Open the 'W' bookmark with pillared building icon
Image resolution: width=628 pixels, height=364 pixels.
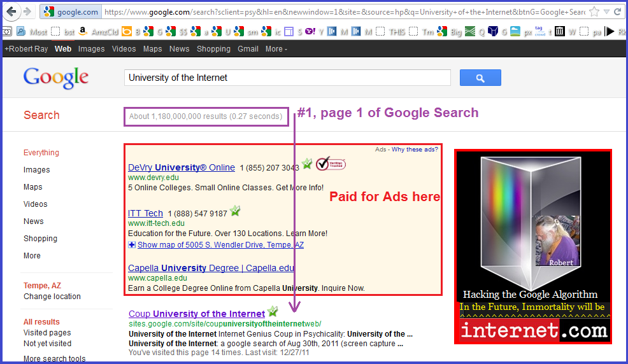click(565, 31)
